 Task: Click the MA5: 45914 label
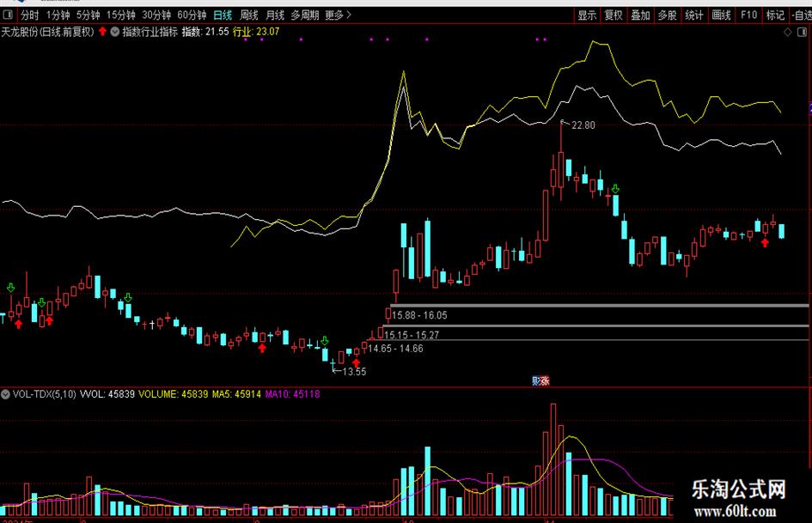[x=236, y=394]
